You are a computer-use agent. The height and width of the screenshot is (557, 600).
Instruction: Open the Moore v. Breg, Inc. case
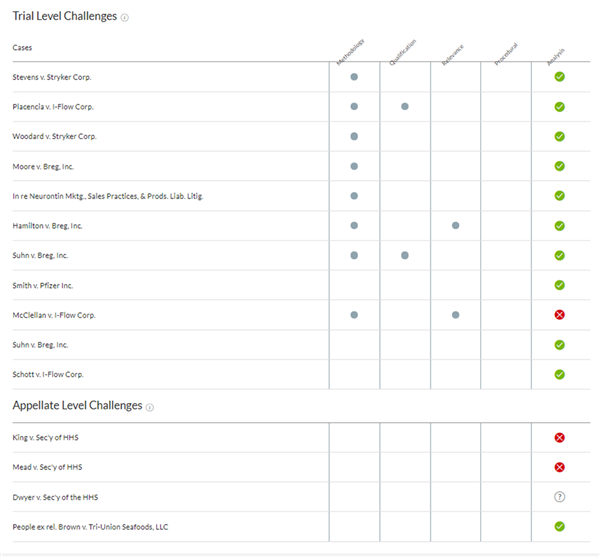pos(43,166)
